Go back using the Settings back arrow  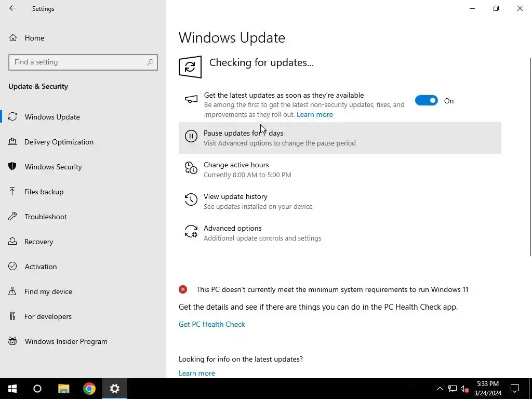[12, 8]
